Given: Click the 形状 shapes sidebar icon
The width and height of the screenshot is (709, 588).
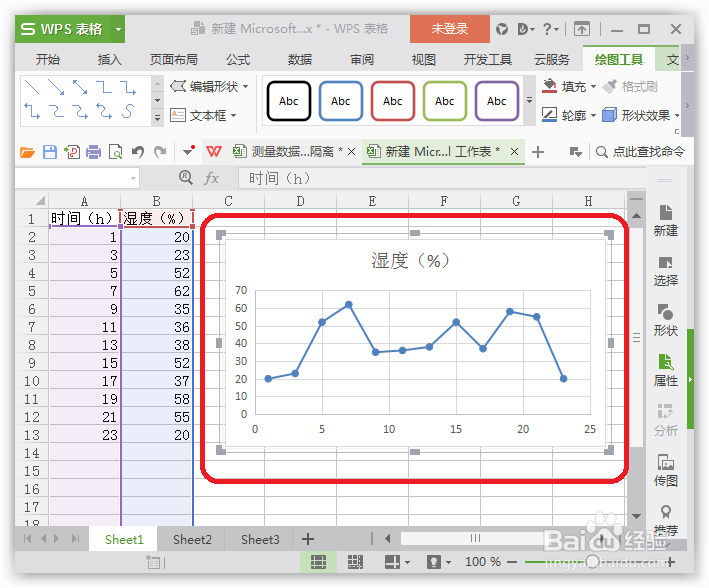Looking at the screenshot, I should [x=666, y=320].
